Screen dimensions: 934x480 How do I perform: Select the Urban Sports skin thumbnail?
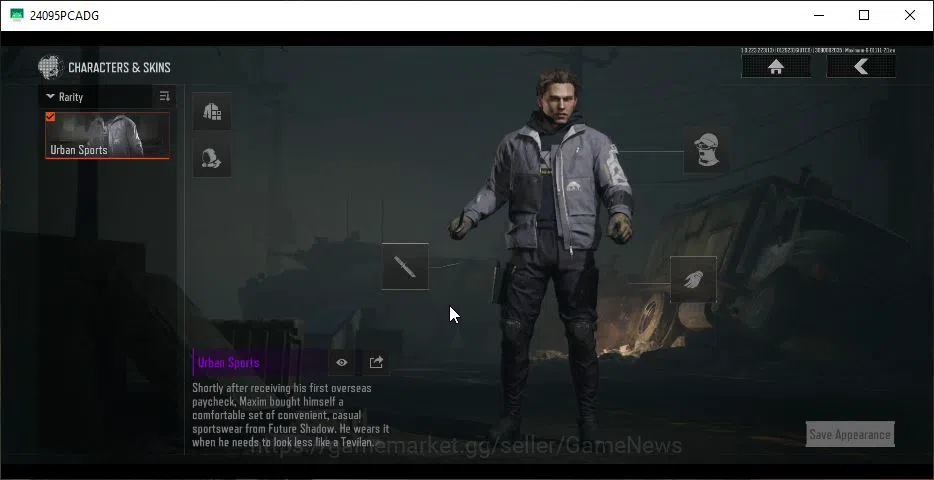click(107, 135)
